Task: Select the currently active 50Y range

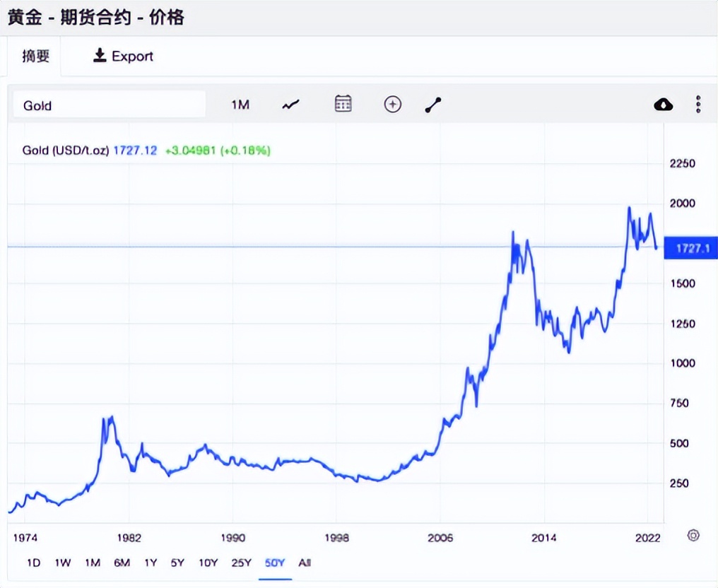Action: (x=275, y=563)
